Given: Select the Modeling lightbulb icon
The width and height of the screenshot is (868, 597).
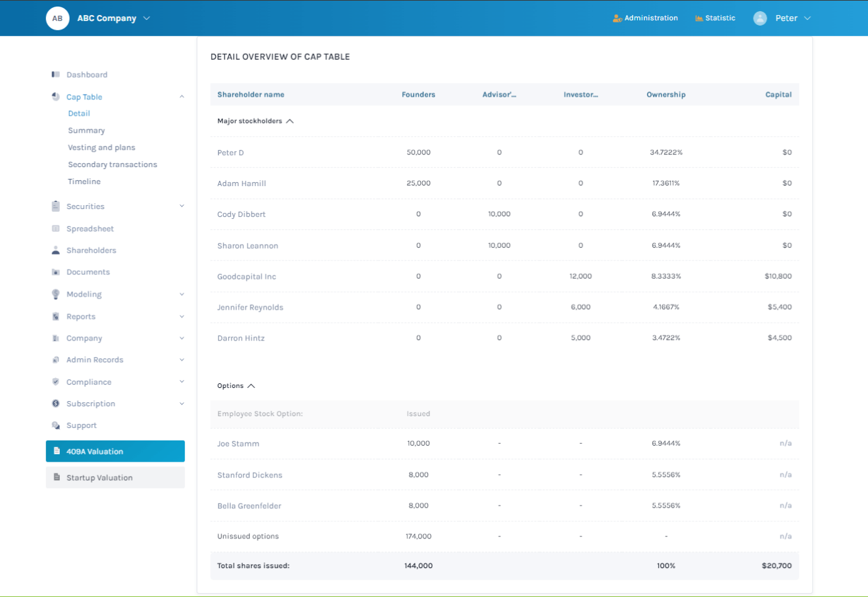Looking at the screenshot, I should point(55,294).
